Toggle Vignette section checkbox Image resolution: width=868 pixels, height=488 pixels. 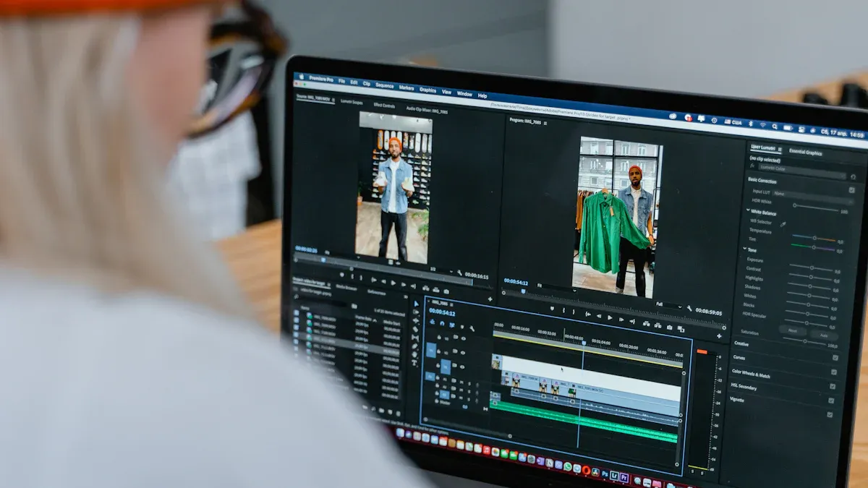830,414
